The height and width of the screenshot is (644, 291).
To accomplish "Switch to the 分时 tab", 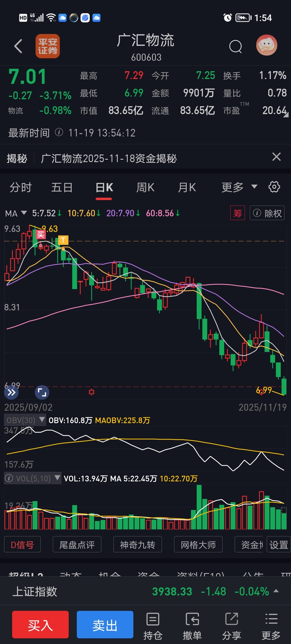I will point(21,187).
